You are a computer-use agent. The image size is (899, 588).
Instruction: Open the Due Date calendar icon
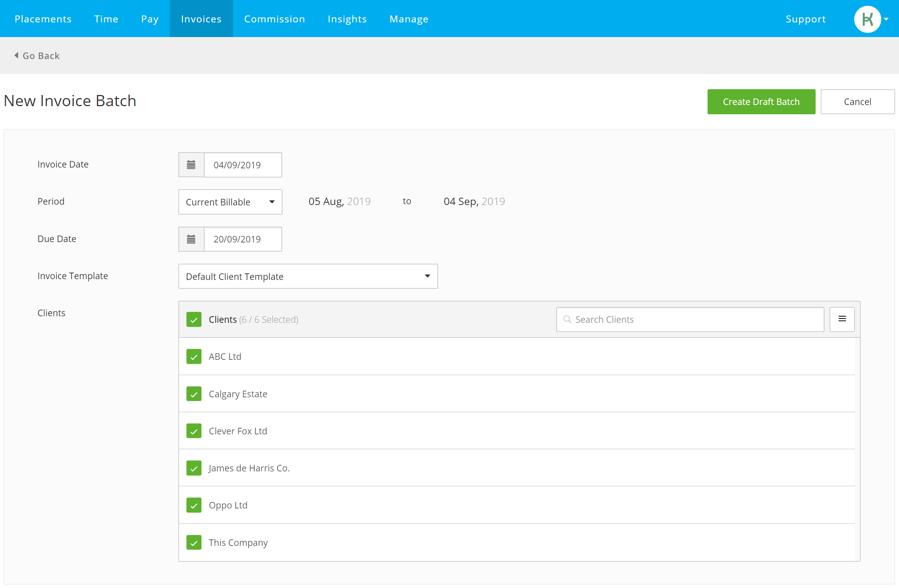[x=191, y=239]
